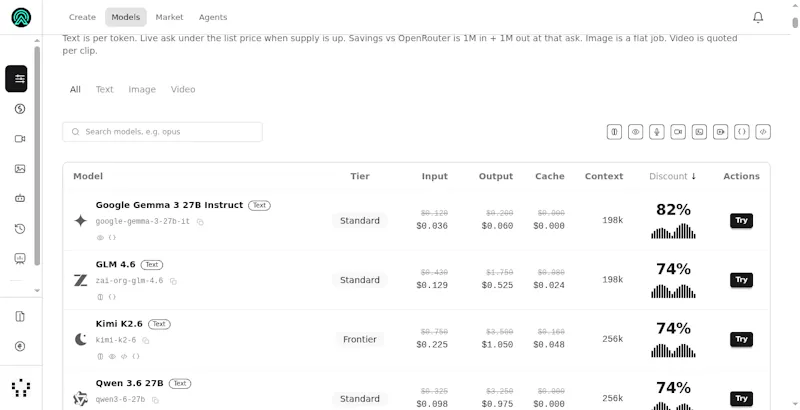Click the sidebar vertical scrollbar
This screenshot has width=800, height=410.
point(37,156)
